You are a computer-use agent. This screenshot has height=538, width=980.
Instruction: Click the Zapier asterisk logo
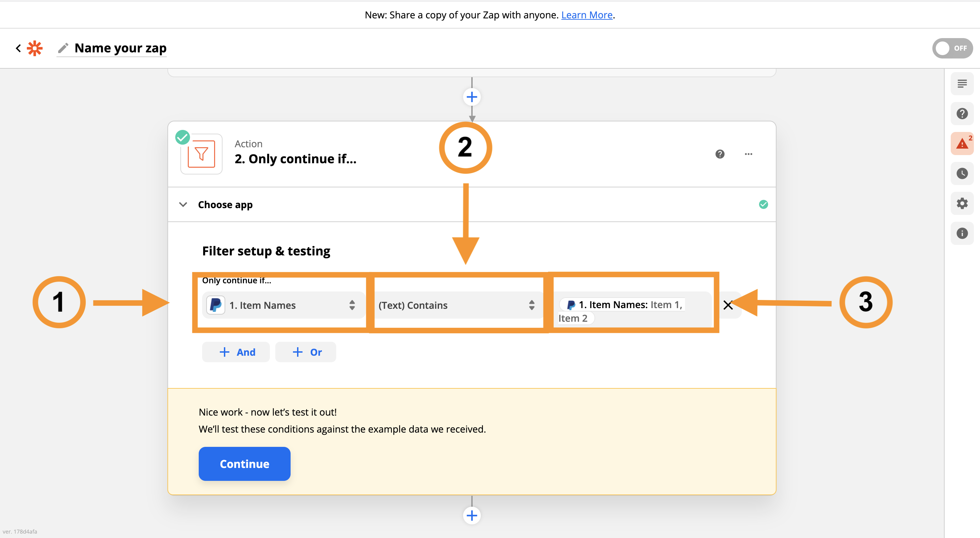35,48
